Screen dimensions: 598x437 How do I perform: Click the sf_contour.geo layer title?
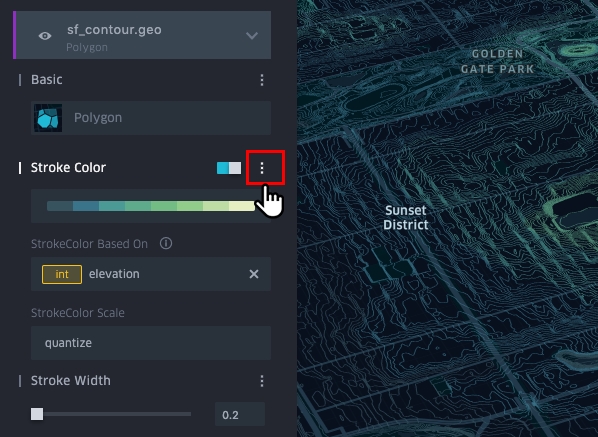pyautogui.click(x=114, y=30)
